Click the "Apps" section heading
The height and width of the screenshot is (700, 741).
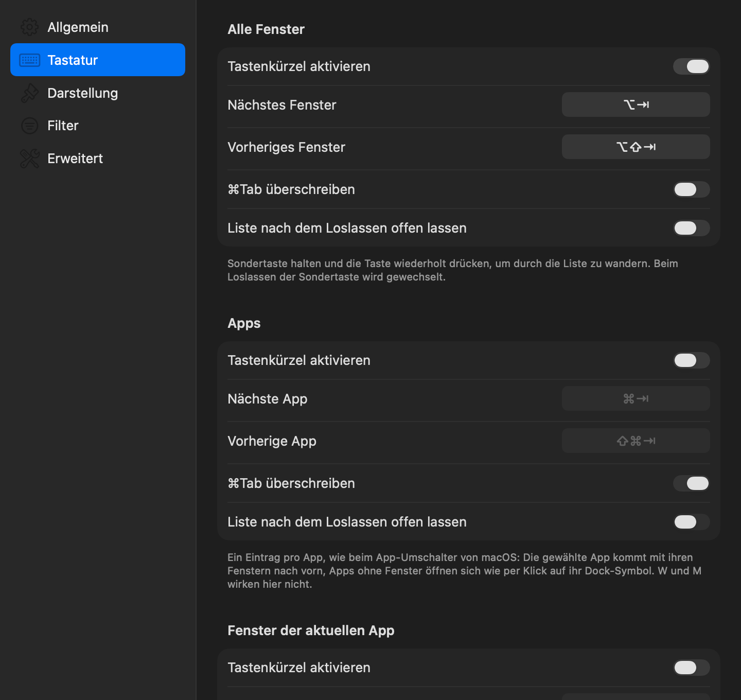pos(244,323)
